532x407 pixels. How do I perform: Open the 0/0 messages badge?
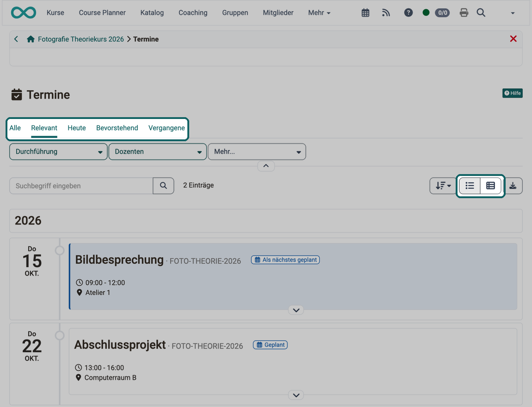(442, 13)
